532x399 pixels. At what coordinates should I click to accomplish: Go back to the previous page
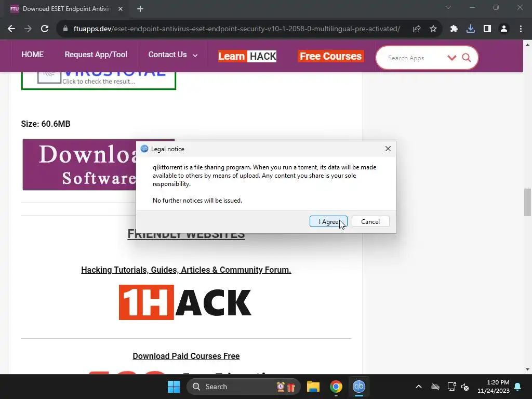[x=11, y=29]
